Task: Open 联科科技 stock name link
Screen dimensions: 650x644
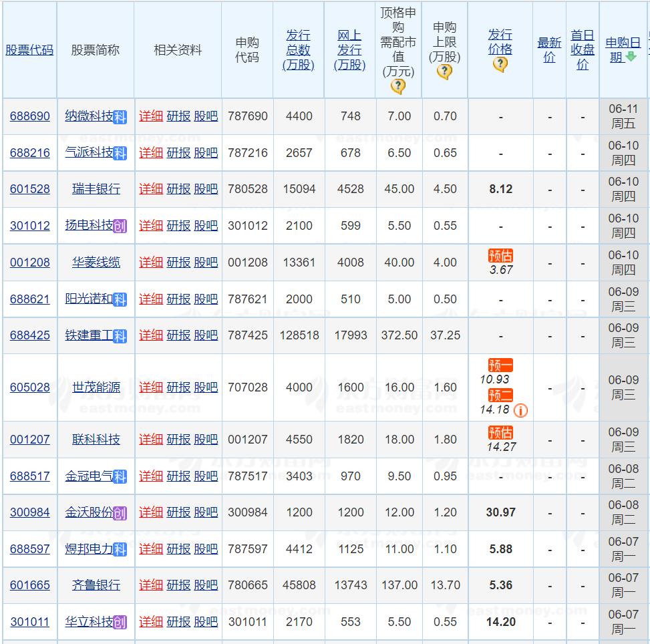Action: (x=96, y=440)
